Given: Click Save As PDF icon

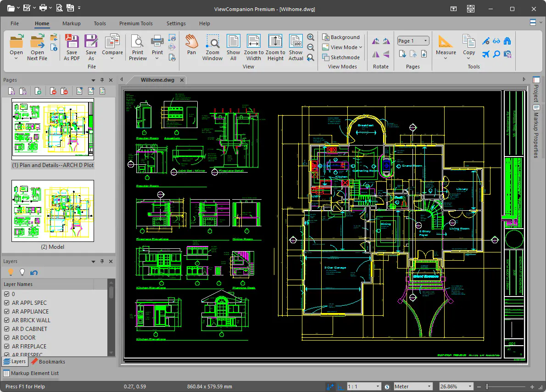Looking at the screenshot, I should tap(72, 47).
